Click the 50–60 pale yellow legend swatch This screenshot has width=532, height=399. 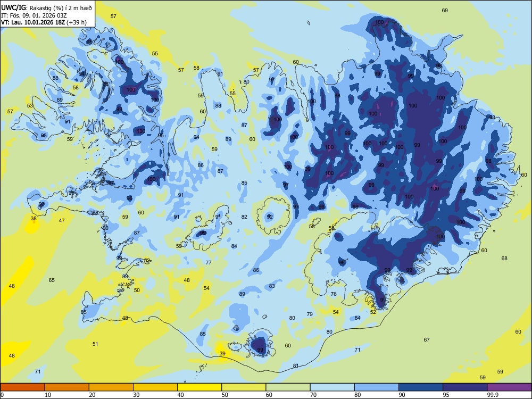244,387
